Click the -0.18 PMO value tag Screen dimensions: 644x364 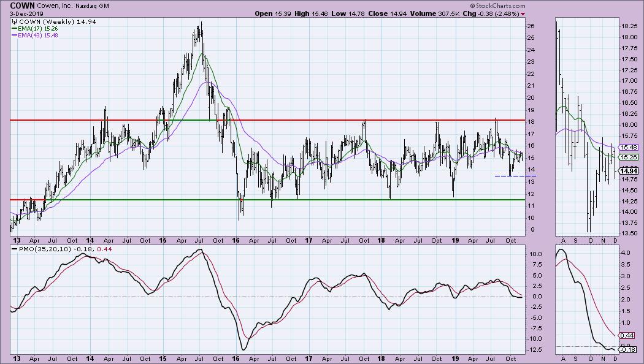point(629,349)
